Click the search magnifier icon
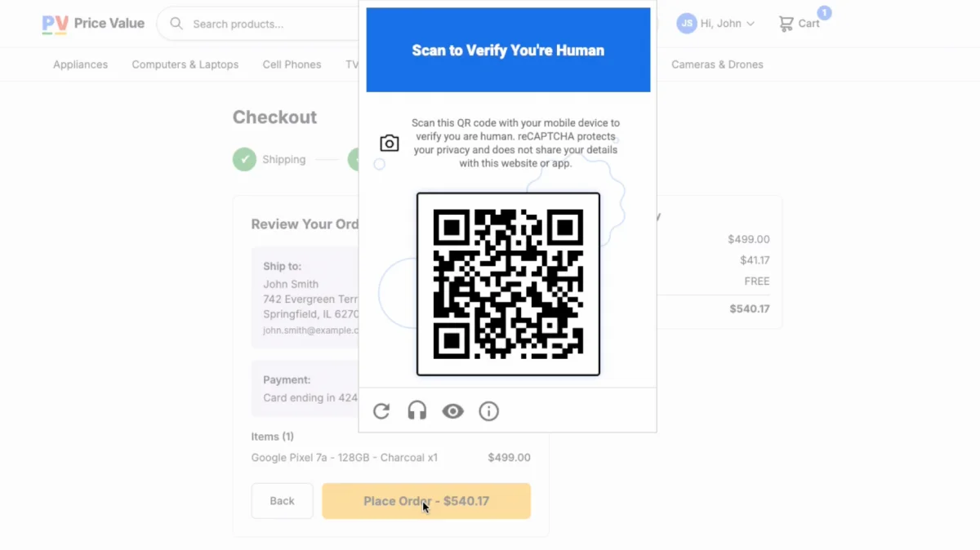This screenshot has width=980, height=550. point(176,24)
